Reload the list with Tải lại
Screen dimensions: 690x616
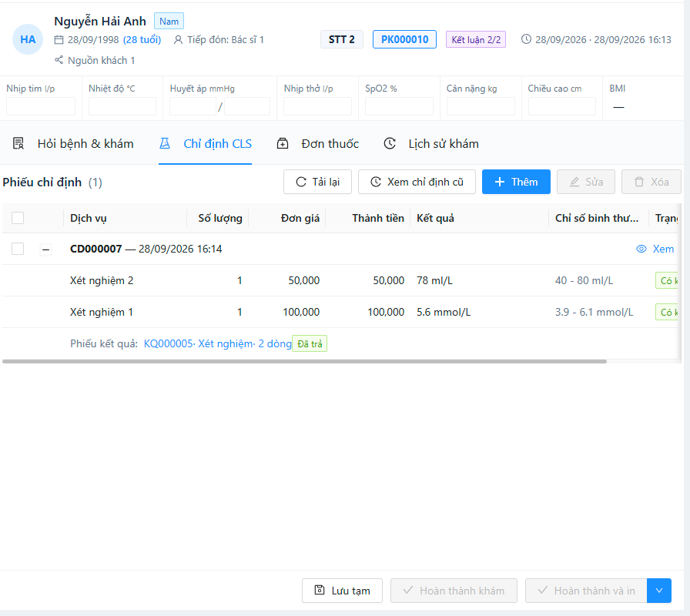318,182
